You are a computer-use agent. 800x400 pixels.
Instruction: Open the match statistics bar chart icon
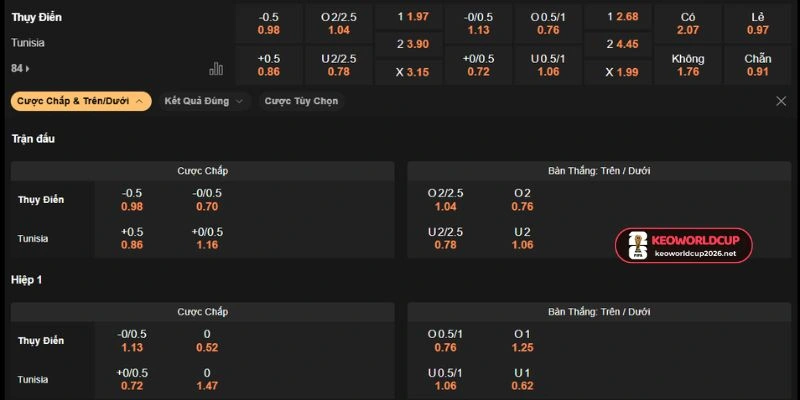coord(216,68)
